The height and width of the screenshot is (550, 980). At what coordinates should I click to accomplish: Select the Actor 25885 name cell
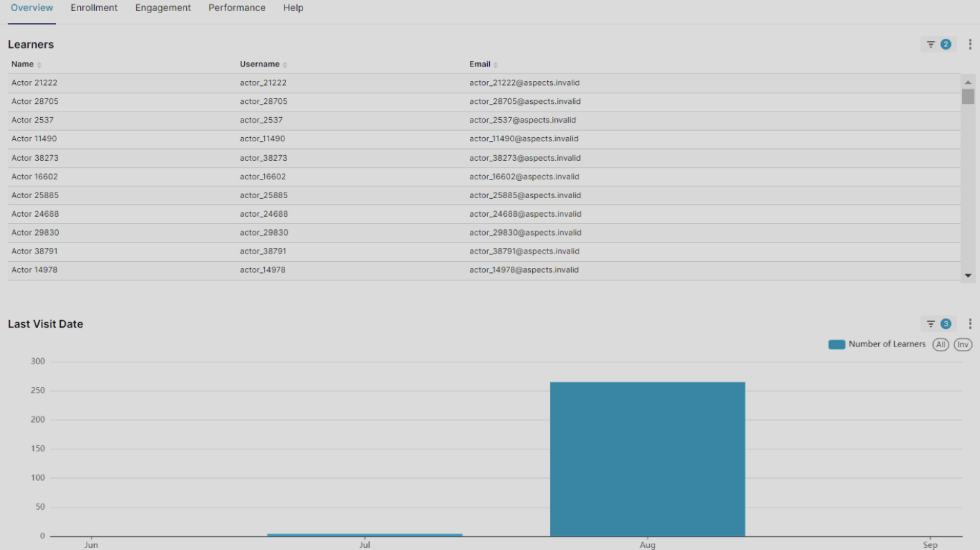(x=35, y=195)
